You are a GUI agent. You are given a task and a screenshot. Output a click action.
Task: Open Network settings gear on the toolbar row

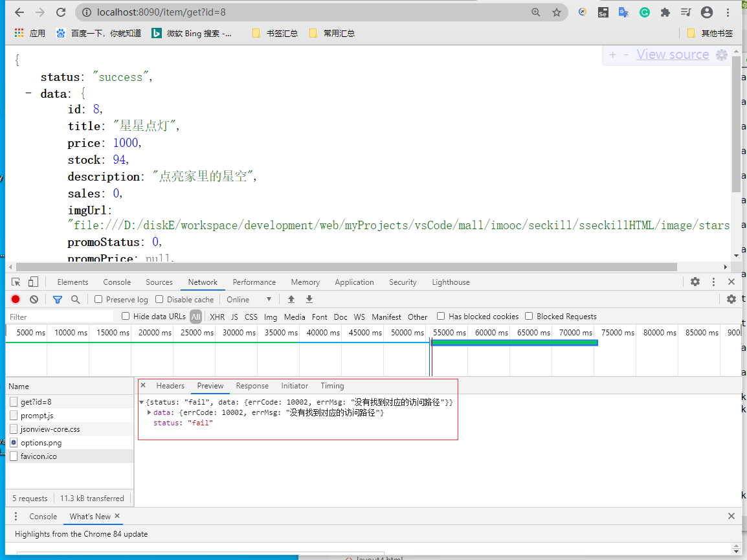[731, 299]
